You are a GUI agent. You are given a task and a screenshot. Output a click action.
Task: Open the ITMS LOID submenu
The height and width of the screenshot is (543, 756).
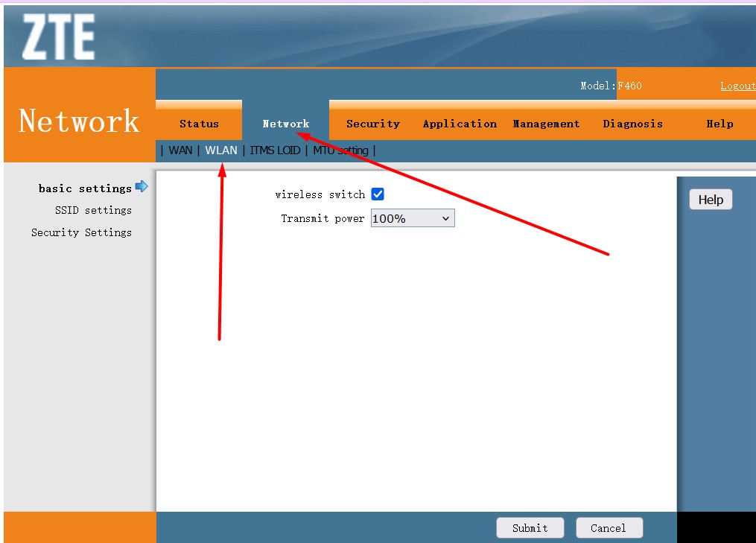pos(275,150)
